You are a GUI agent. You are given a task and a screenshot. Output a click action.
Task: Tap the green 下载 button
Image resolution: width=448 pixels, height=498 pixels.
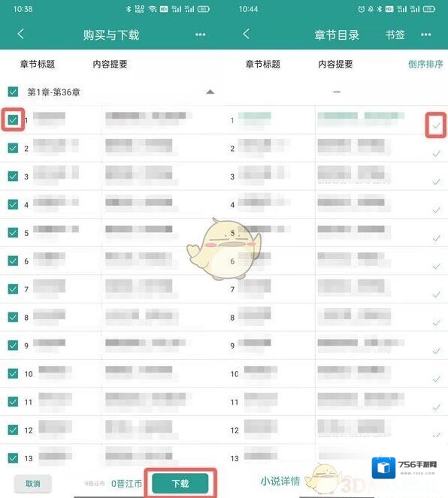coord(180,483)
